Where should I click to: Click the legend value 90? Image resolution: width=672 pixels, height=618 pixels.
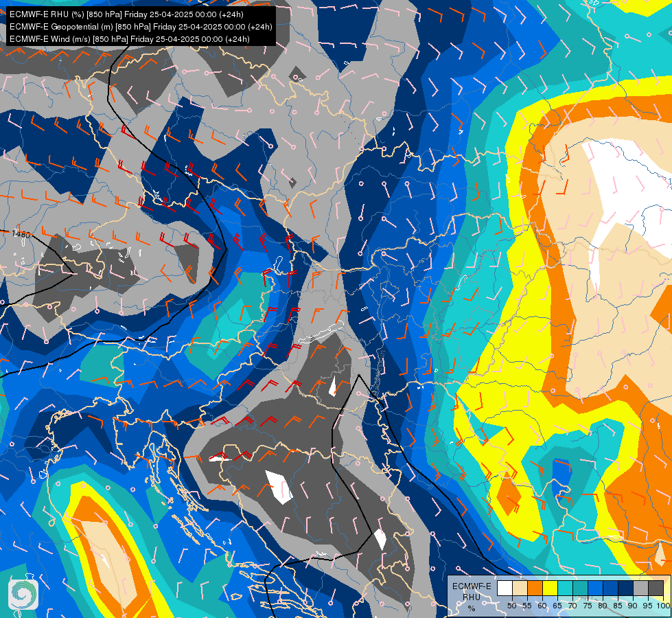click(633, 606)
